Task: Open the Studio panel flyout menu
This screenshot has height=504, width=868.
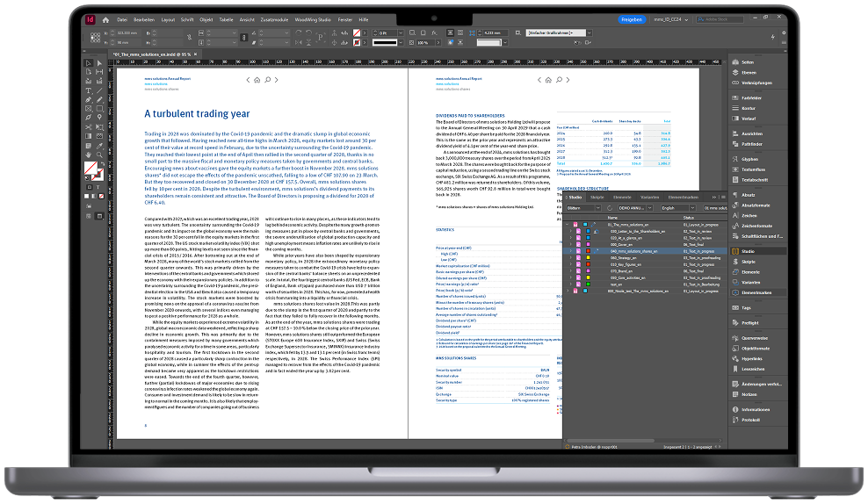Action: [722, 198]
